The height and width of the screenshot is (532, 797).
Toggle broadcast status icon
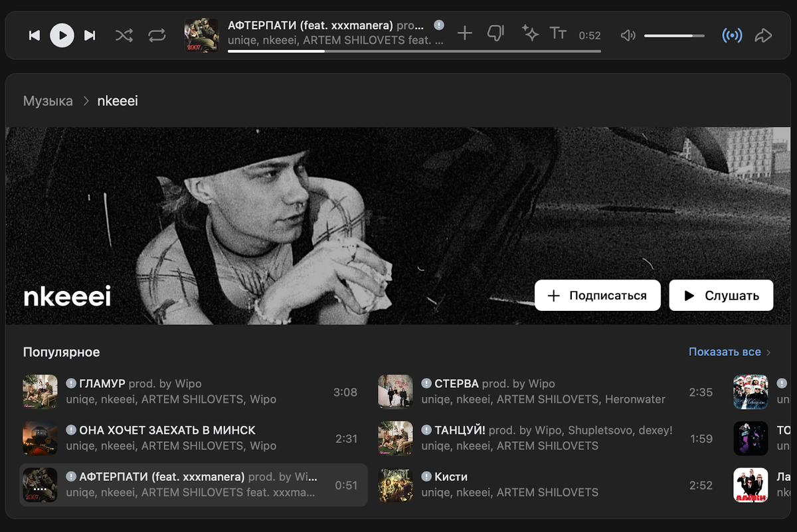(x=732, y=35)
